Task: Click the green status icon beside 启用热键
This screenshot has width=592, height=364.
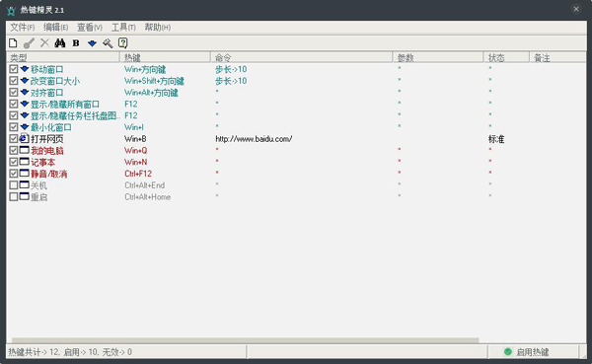Action: click(508, 352)
